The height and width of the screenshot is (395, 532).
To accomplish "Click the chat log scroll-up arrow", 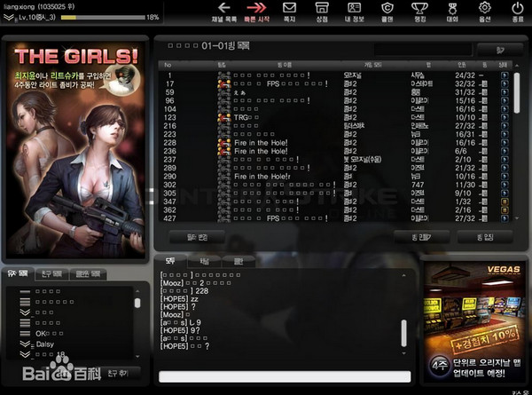I will click(403, 275).
